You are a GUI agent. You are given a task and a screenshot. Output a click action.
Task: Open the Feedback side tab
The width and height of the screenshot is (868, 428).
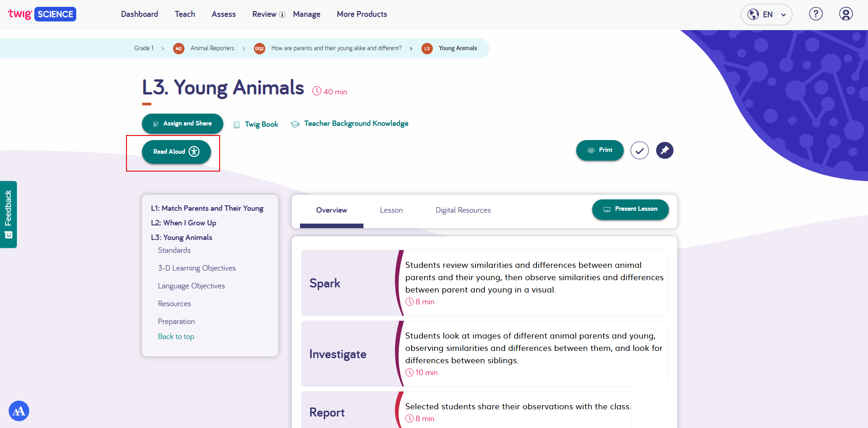[8, 214]
